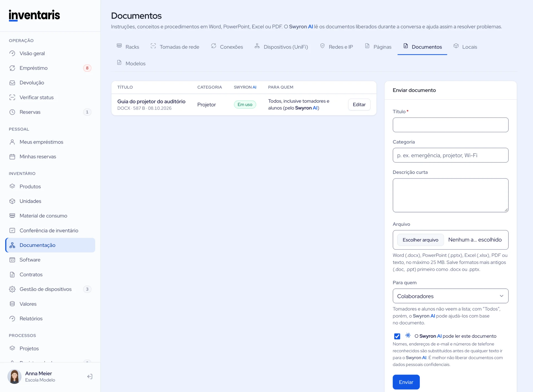Click Editar for Guia do projetor
The height and width of the screenshot is (392, 533).
(x=359, y=105)
